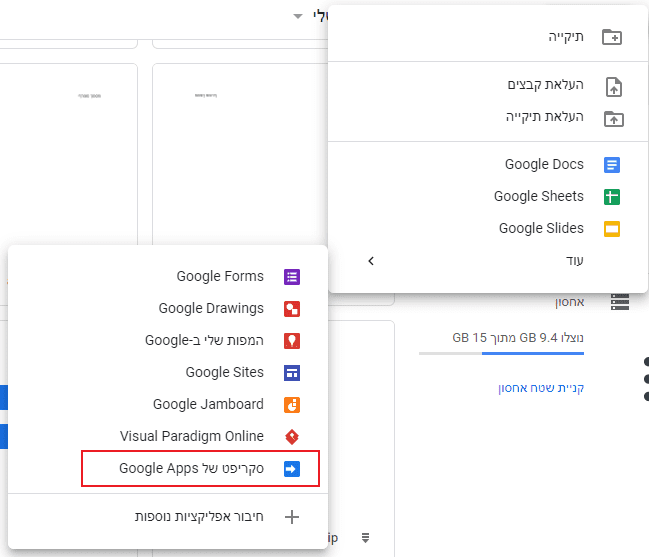Click the Google Apps Script arrow icon
This screenshot has height=557, width=649.
click(x=292, y=469)
